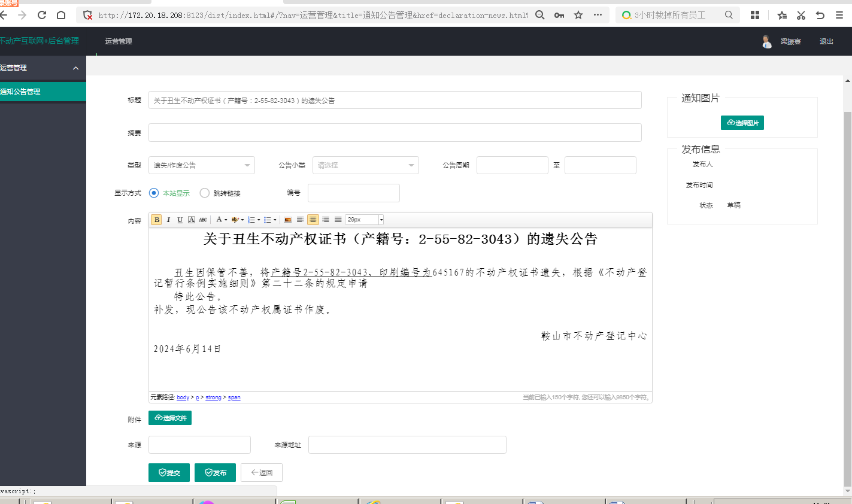This screenshot has width=852, height=504.
Task: Click the 来源地址 source URL field
Action: point(407,445)
